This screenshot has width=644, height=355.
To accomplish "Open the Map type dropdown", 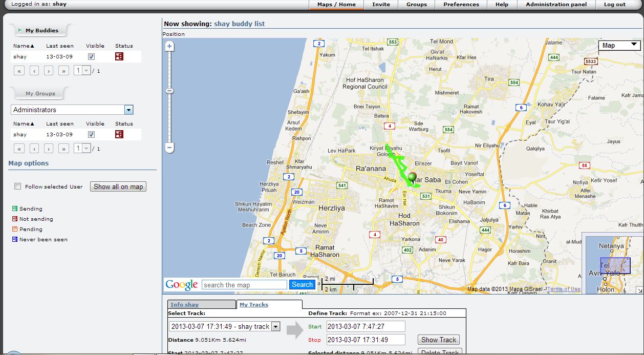I will tap(619, 46).
